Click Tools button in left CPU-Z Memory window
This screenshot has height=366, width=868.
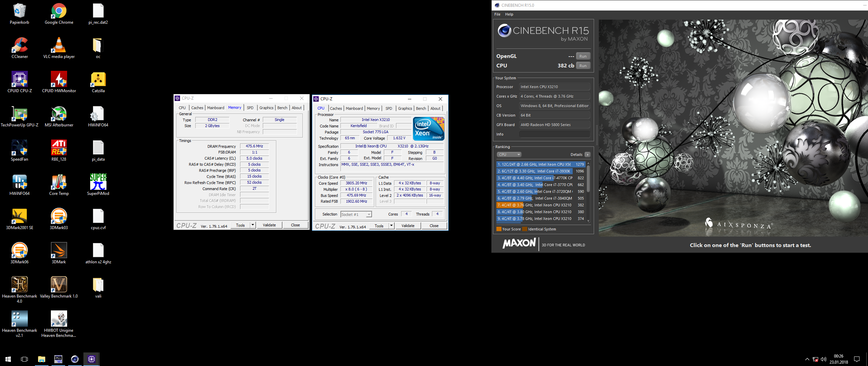click(x=240, y=225)
